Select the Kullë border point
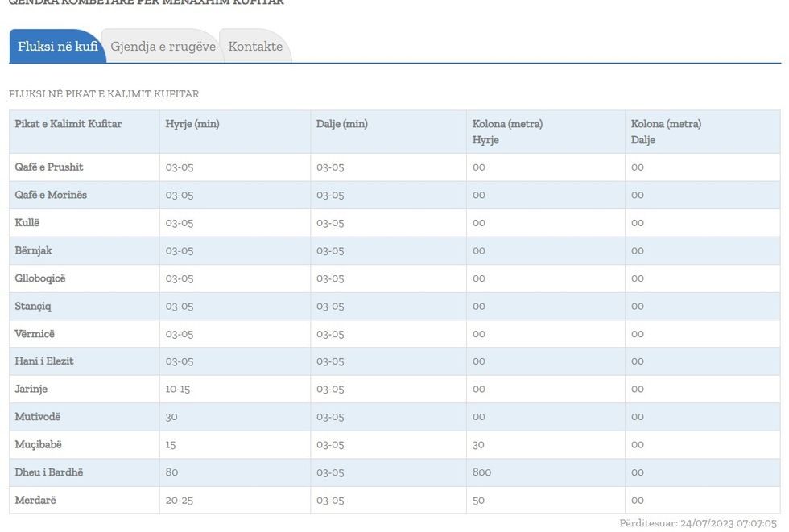The width and height of the screenshot is (789, 532). point(27,223)
